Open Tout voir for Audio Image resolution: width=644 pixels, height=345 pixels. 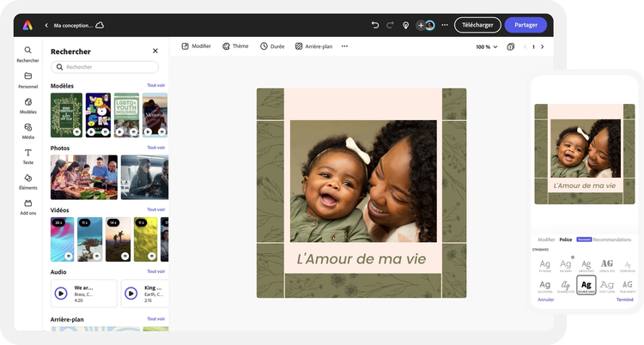pos(156,271)
